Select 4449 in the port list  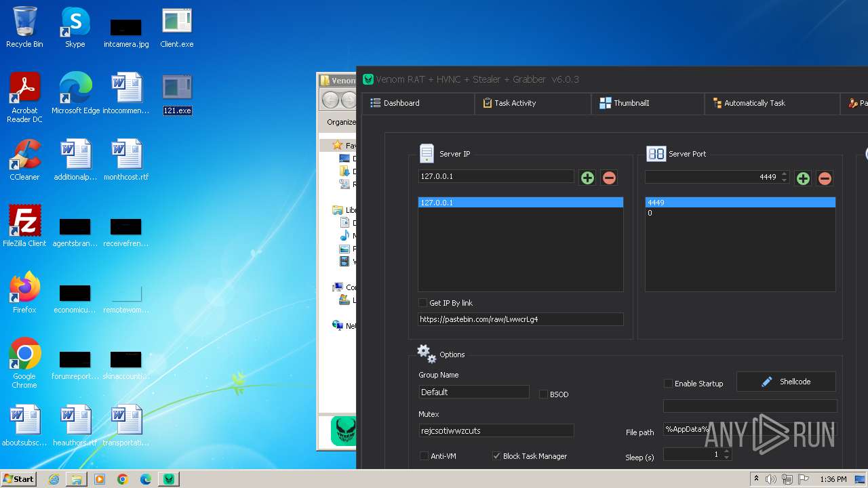pyautogui.click(x=740, y=203)
